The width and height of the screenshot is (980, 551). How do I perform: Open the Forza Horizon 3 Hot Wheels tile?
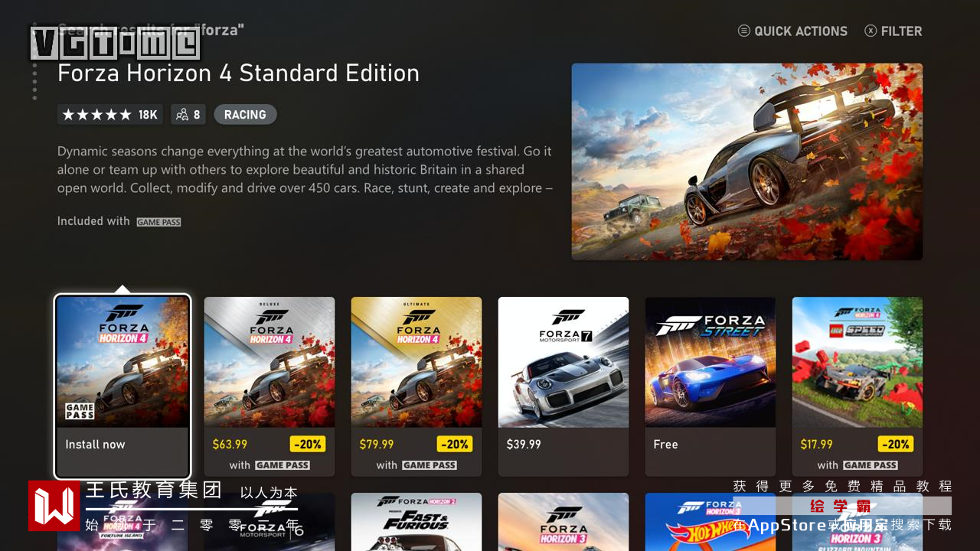click(x=710, y=522)
